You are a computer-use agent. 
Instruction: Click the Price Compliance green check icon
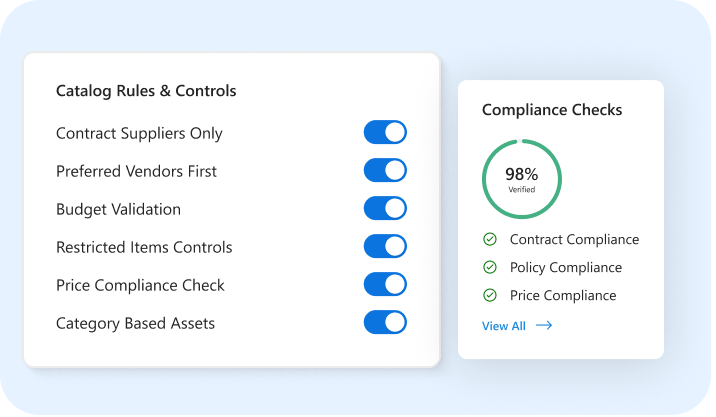point(490,296)
